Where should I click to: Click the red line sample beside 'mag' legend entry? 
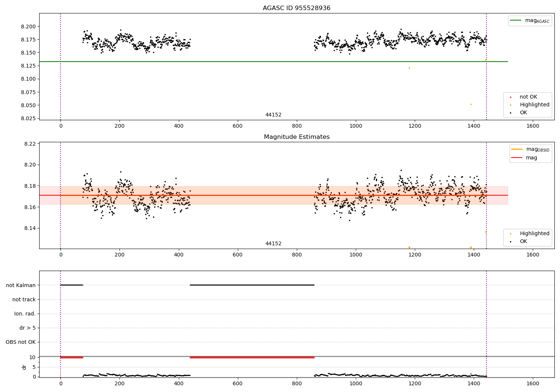click(517, 158)
